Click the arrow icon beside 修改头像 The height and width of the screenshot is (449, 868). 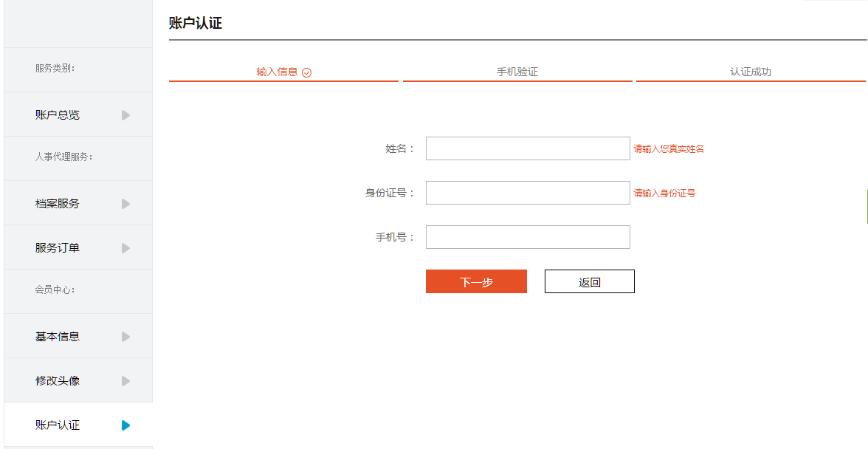pos(125,381)
